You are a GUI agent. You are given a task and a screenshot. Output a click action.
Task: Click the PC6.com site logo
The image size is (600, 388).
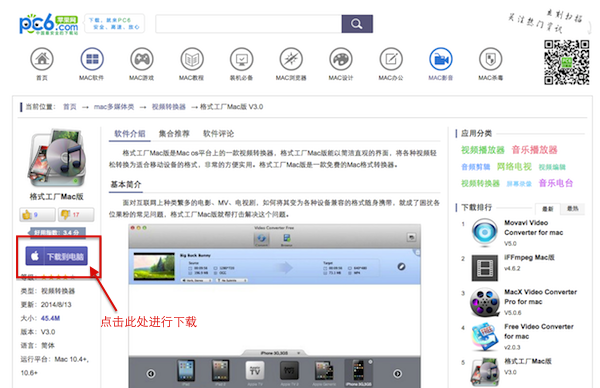click(x=49, y=24)
